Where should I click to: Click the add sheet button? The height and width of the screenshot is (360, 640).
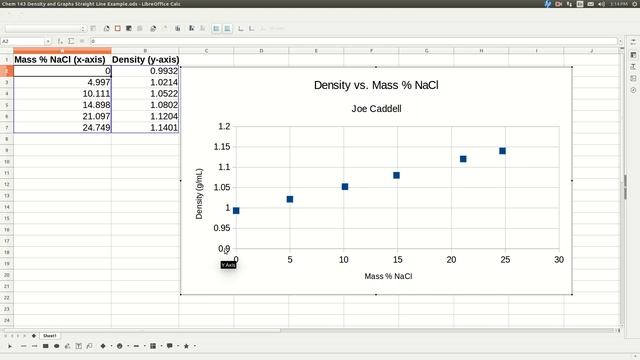point(34,336)
